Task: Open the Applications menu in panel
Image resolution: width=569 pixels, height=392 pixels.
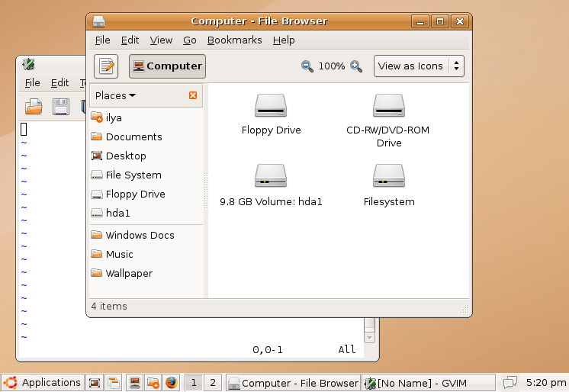Action: (43, 383)
